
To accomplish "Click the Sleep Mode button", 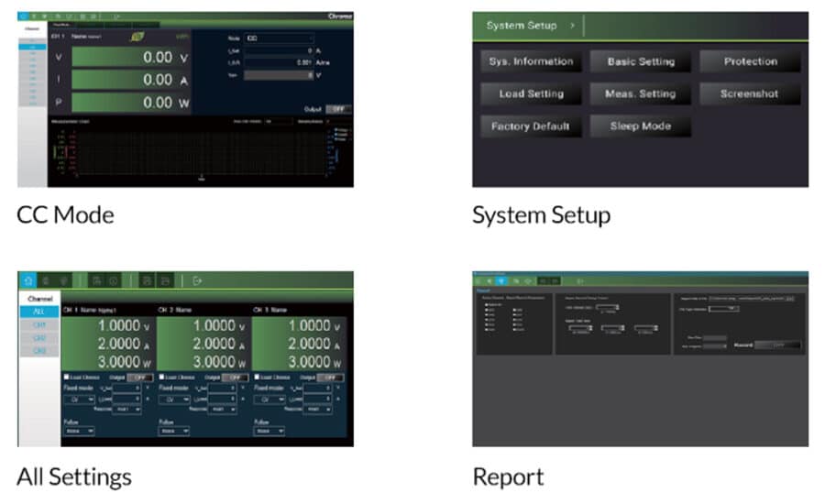I will (x=640, y=126).
